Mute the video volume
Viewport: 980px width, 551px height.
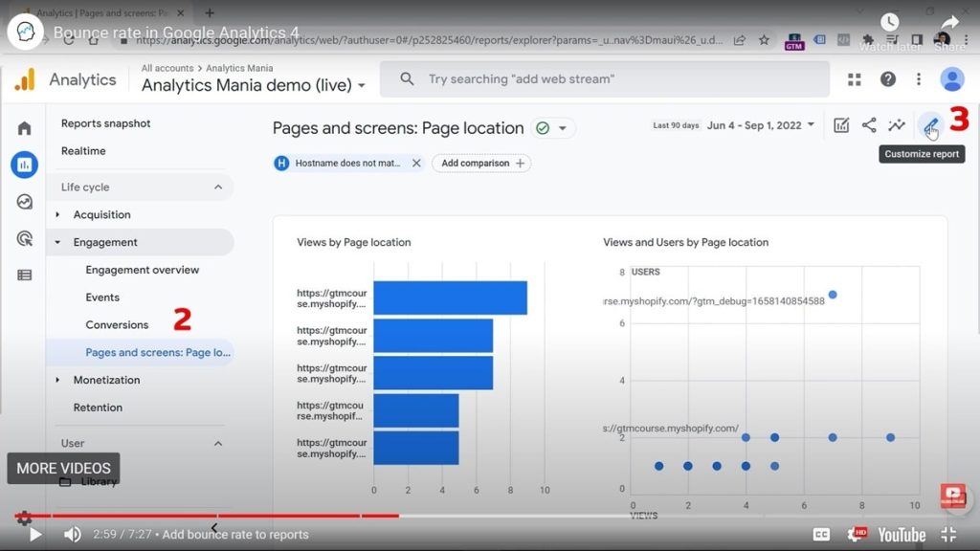[73, 535]
